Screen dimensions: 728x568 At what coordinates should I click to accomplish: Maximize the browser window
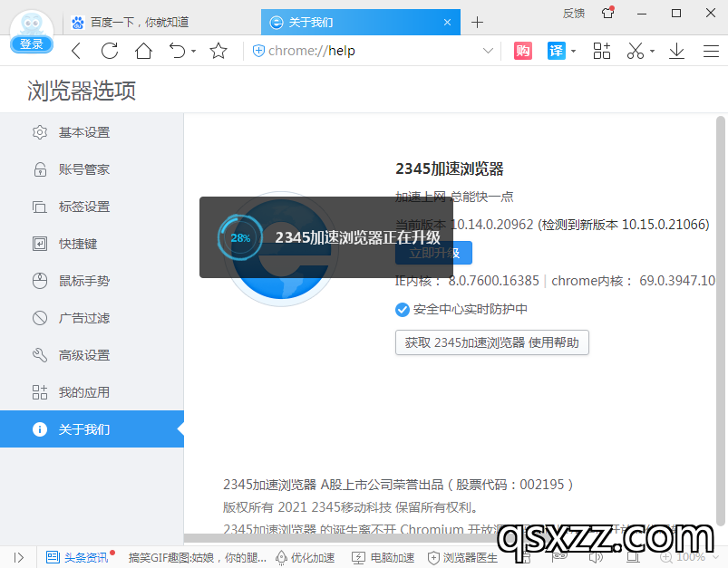pyautogui.click(x=676, y=14)
